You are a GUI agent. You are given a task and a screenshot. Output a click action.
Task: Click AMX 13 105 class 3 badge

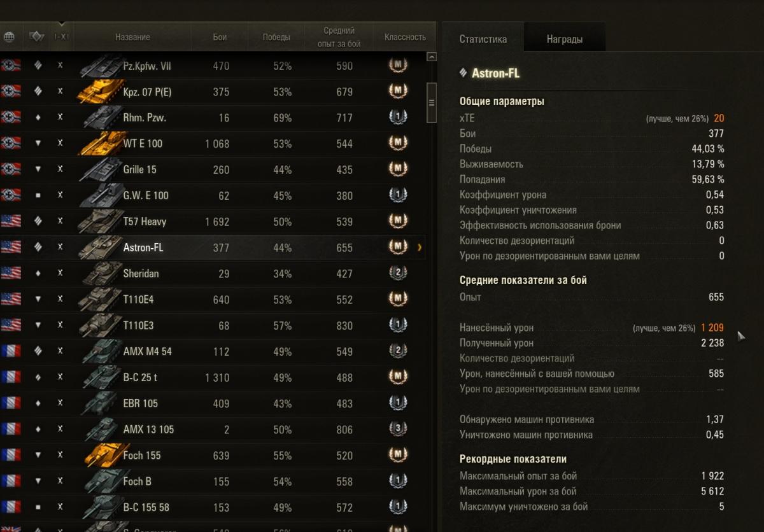click(x=398, y=429)
